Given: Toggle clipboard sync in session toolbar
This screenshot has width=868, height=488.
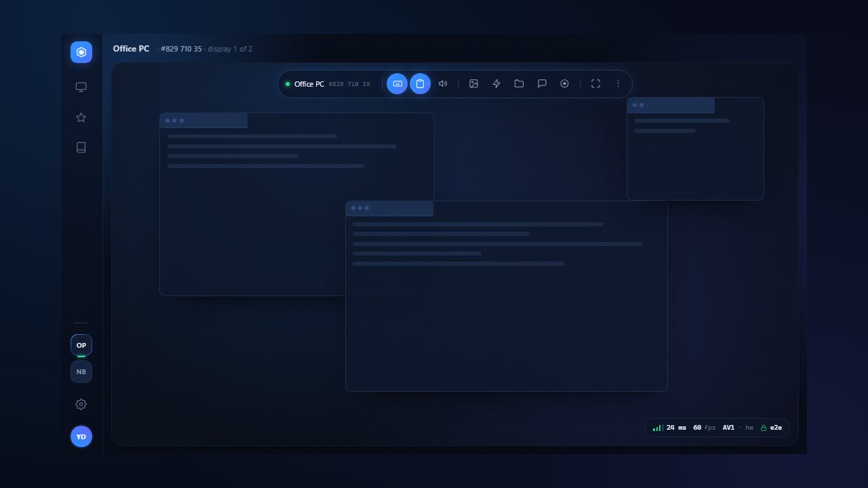Looking at the screenshot, I should [420, 84].
